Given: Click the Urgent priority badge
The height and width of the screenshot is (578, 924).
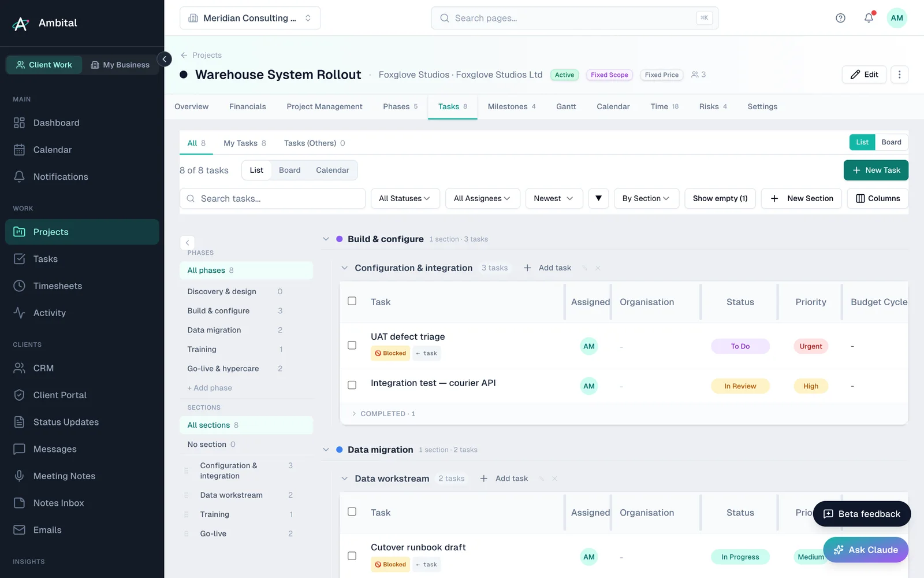Looking at the screenshot, I should (811, 346).
